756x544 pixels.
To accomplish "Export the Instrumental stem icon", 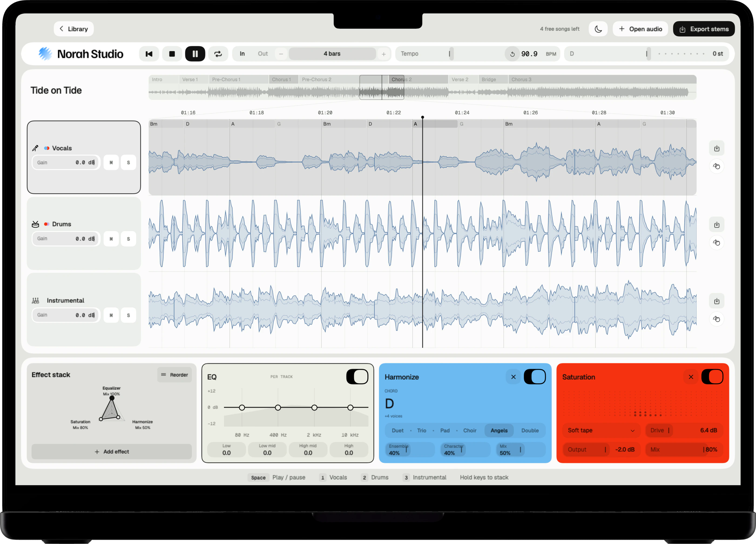I will (x=717, y=301).
